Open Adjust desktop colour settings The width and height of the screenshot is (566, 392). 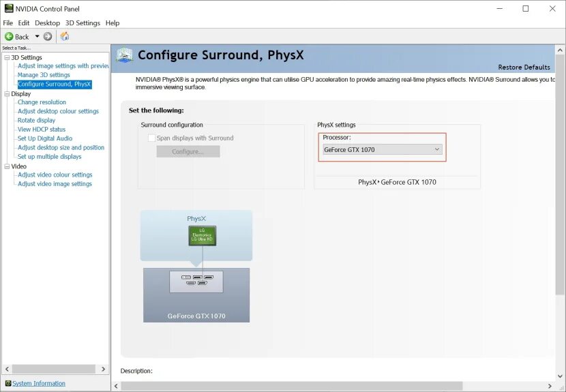[x=58, y=111]
